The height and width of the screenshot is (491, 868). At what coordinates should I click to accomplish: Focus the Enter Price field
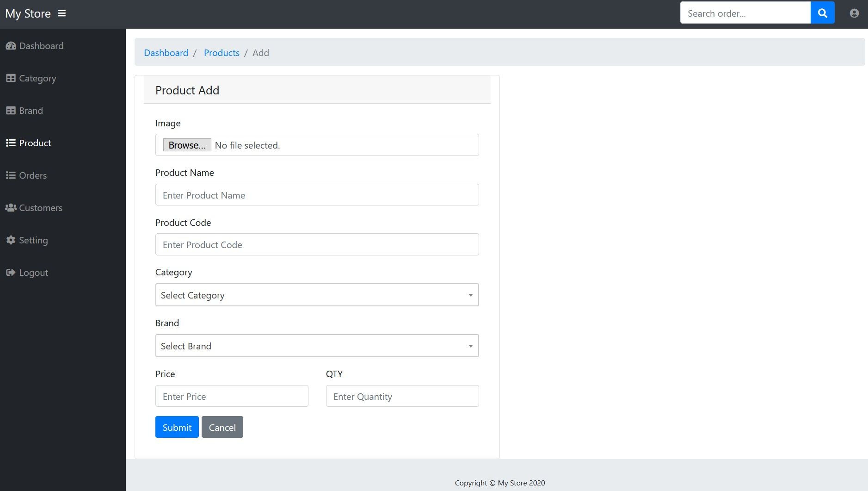point(232,396)
